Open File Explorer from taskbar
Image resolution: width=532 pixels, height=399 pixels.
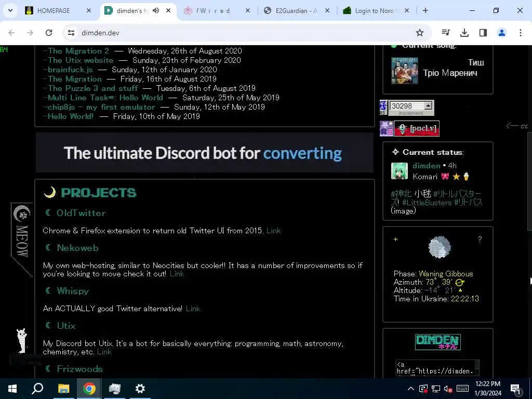click(x=63, y=389)
